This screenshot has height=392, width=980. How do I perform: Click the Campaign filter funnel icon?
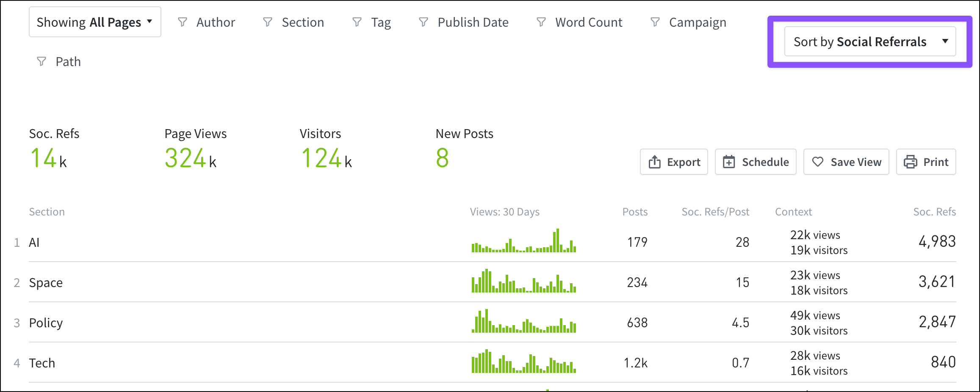655,22
